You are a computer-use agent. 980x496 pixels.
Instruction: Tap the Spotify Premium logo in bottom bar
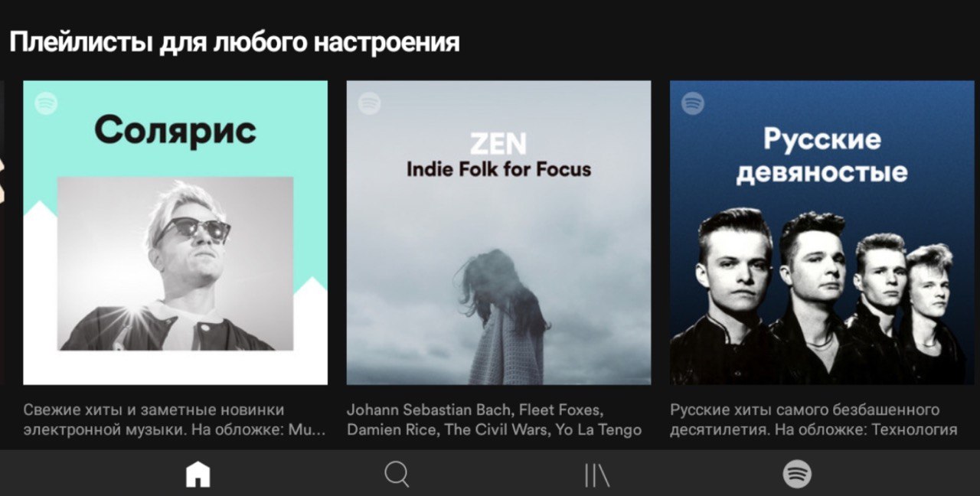(x=797, y=475)
